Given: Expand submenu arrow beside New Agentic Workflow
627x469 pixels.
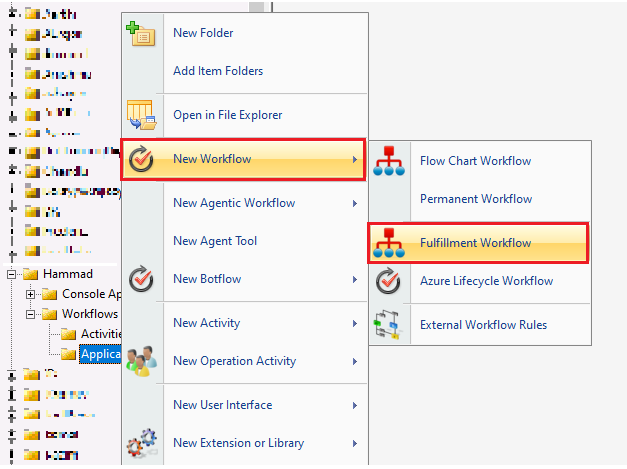Looking at the screenshot, I should [x=355, y=204].
